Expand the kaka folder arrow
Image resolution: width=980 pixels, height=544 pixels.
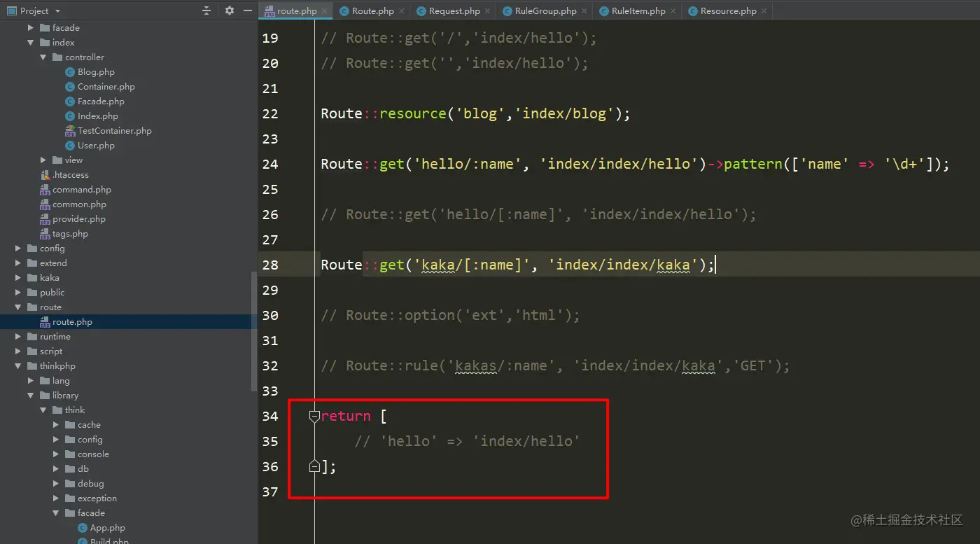18,278
